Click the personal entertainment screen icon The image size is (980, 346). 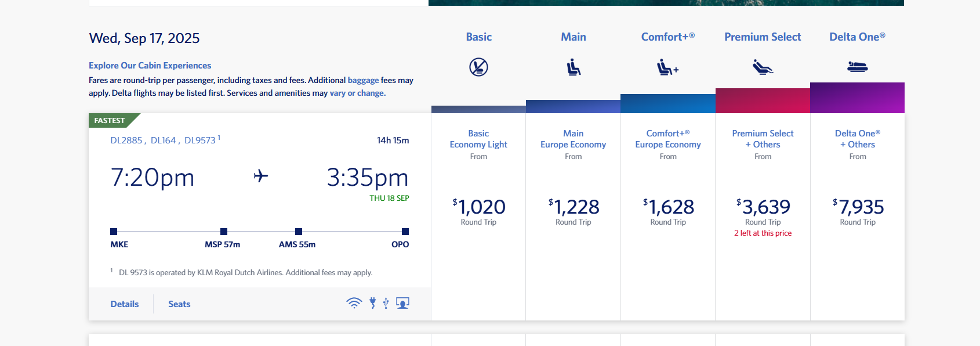coord(402,303)
